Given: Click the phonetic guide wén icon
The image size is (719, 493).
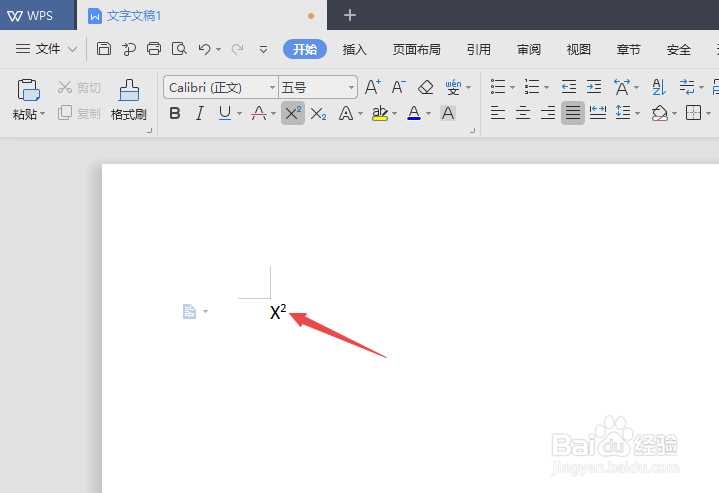Looking at the screenshot, I should [x=453, y=87].
